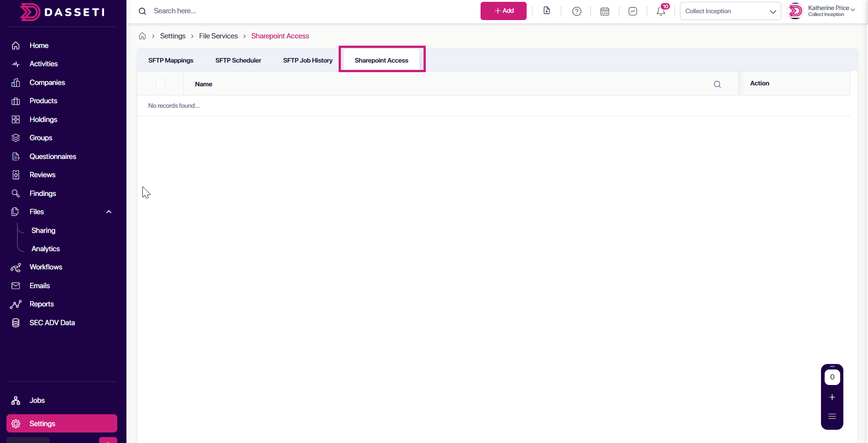
Task: Open Settings in the sidebar
Action: click(x=62, y=423)
